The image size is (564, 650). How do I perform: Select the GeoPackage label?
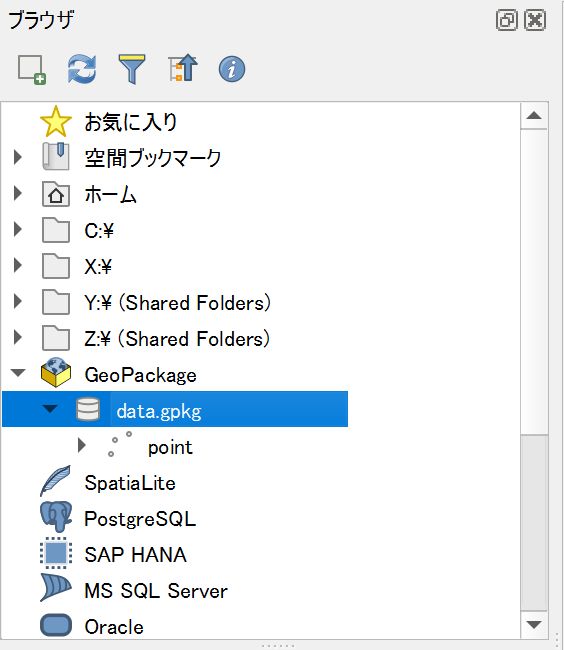tap(140, 375)
